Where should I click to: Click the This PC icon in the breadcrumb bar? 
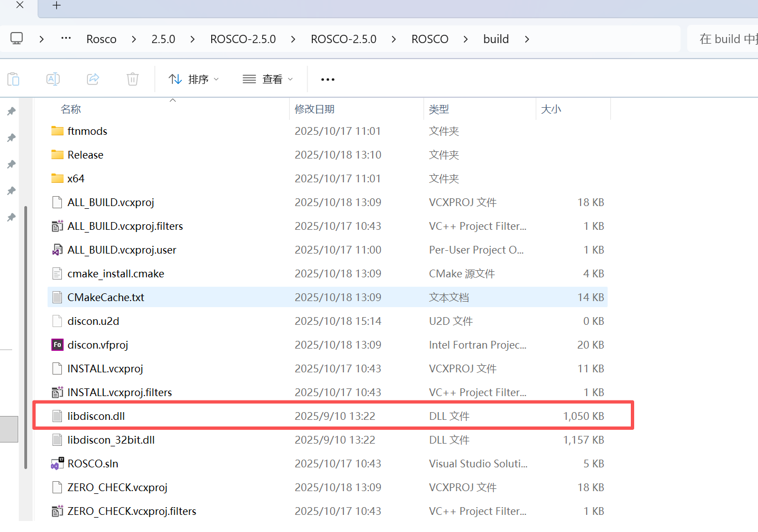(x=17, y=38)
